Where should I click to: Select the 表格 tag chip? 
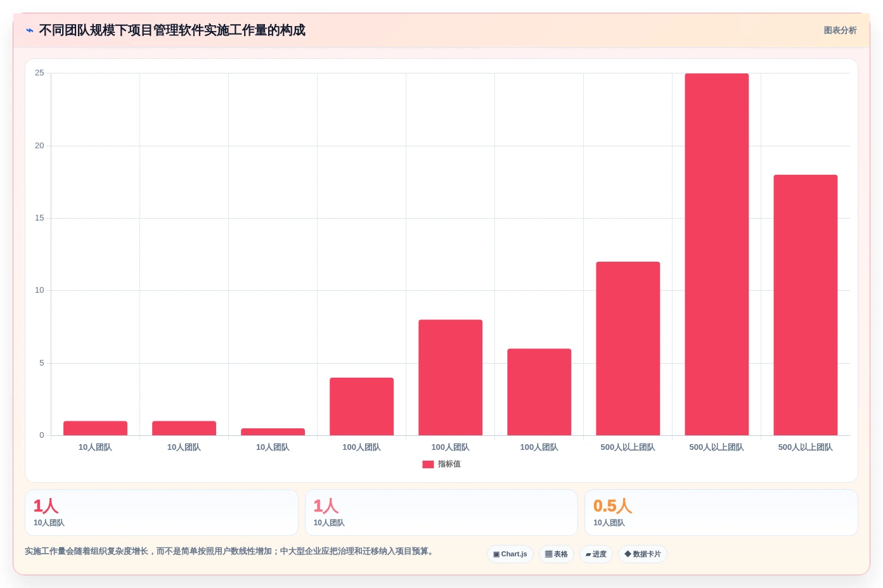point(557,554)
